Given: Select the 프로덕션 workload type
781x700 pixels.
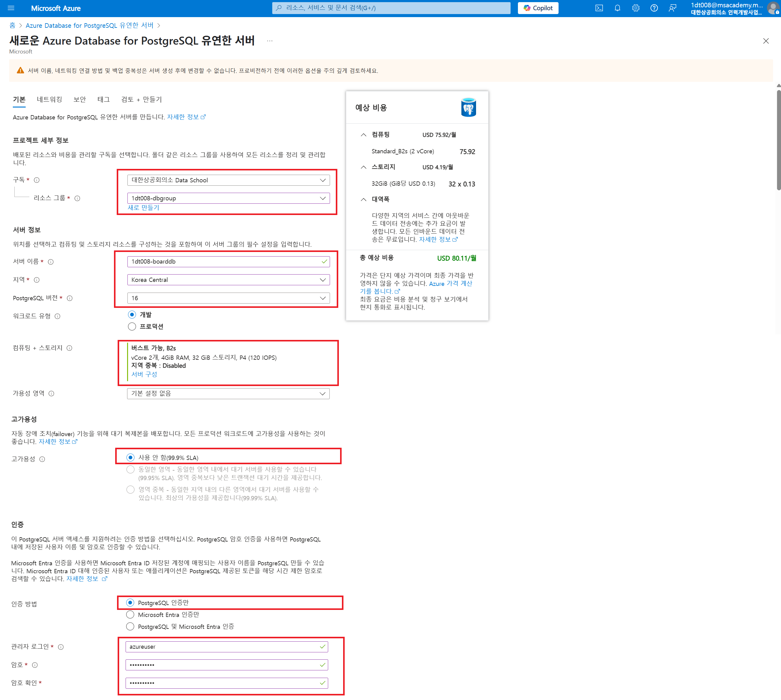Looking at the screenshot, I should 132,326.
